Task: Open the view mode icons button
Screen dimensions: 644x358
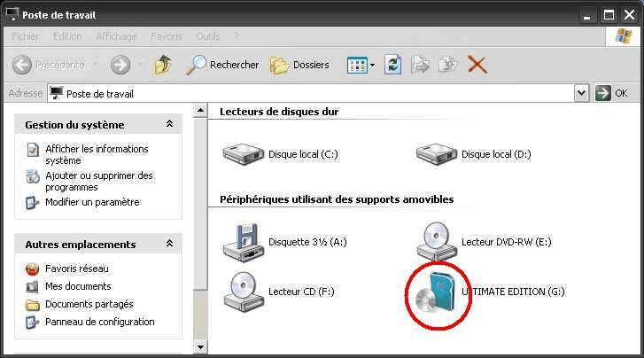Action: [x=357, y=65]
